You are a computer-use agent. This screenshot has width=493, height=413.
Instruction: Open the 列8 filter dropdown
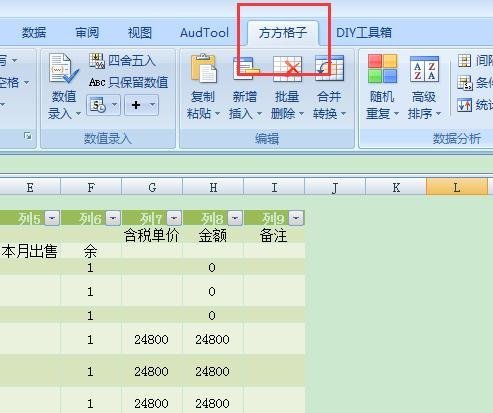click(x=235, y=218)
